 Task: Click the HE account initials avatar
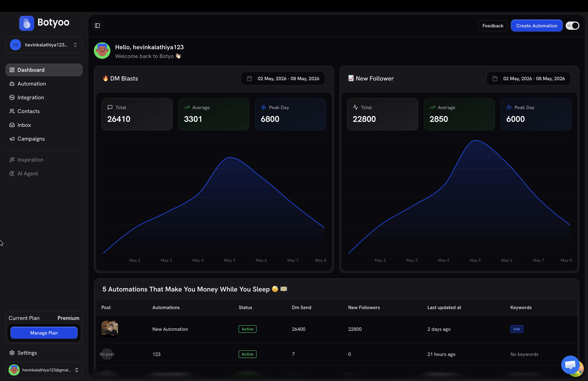pos(15,45)
